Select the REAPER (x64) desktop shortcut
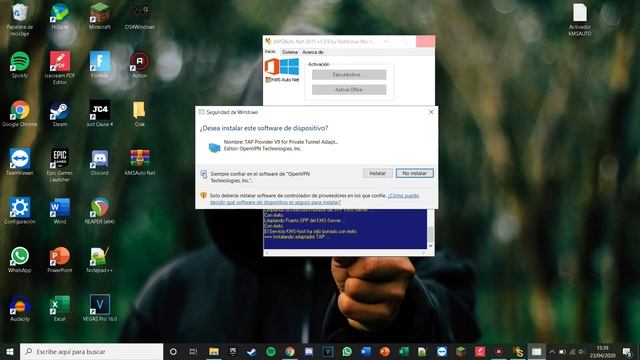The image size is (640, 360). tap(100, 211)
